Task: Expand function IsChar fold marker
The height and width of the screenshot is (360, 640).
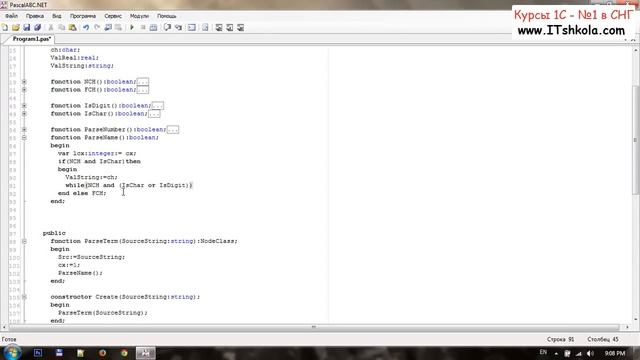Action: 24,113
